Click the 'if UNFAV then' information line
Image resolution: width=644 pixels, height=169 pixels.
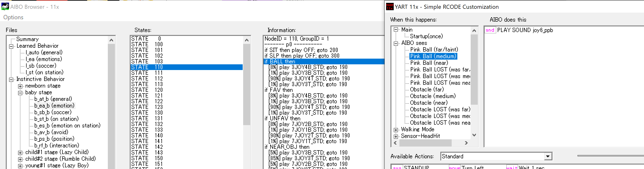point(283,118)
